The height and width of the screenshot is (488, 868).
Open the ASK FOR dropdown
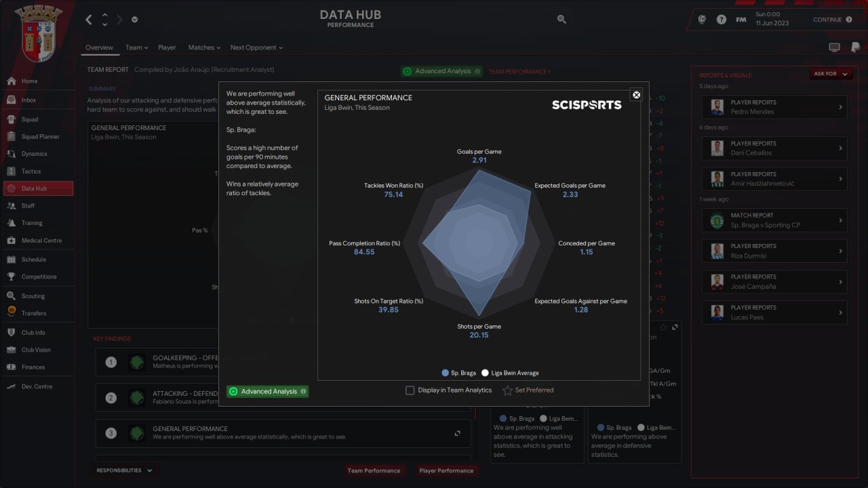tap(831, 74)
